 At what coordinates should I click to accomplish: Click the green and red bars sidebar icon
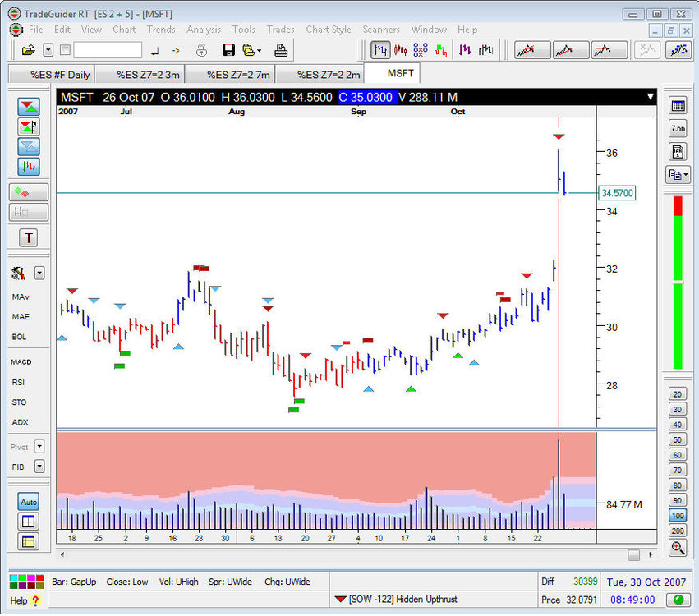coord(29,167)
